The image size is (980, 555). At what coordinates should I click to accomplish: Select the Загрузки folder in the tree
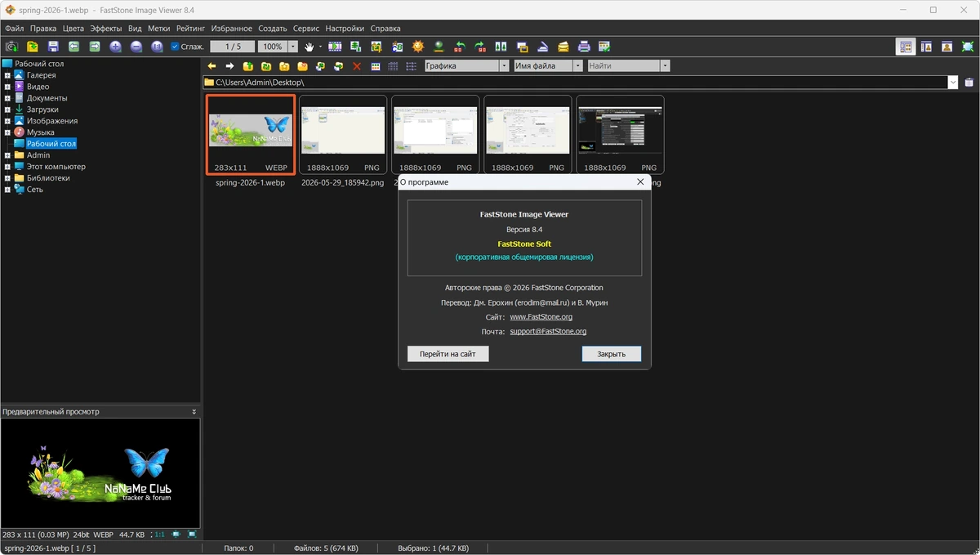(42, 110)
